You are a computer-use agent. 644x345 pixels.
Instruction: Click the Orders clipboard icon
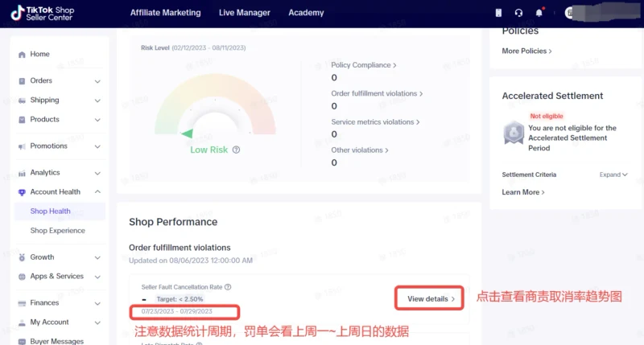22,81
